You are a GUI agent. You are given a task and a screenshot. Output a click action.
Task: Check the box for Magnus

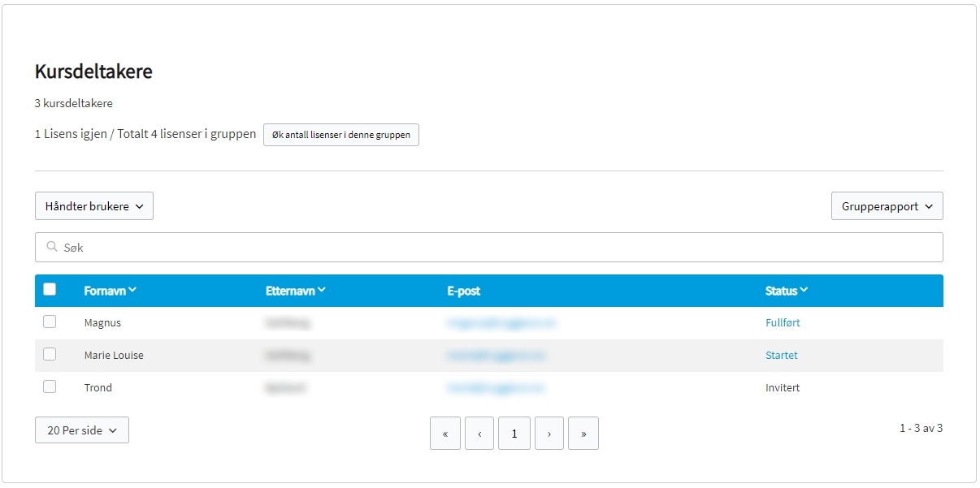click(x=50, y=322)
